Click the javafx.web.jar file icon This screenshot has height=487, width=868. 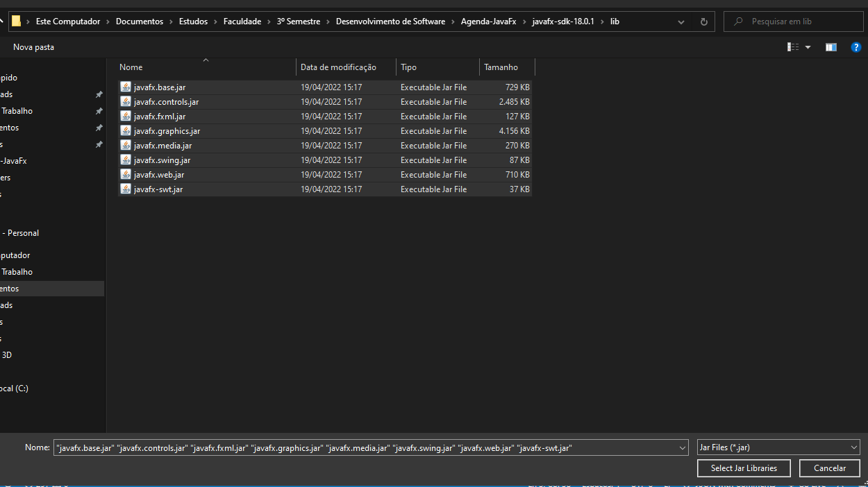(x=126, y=175)
